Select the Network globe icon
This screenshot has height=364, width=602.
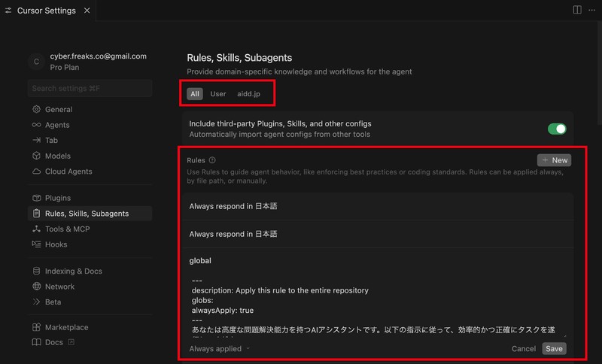tap(36, 287)
